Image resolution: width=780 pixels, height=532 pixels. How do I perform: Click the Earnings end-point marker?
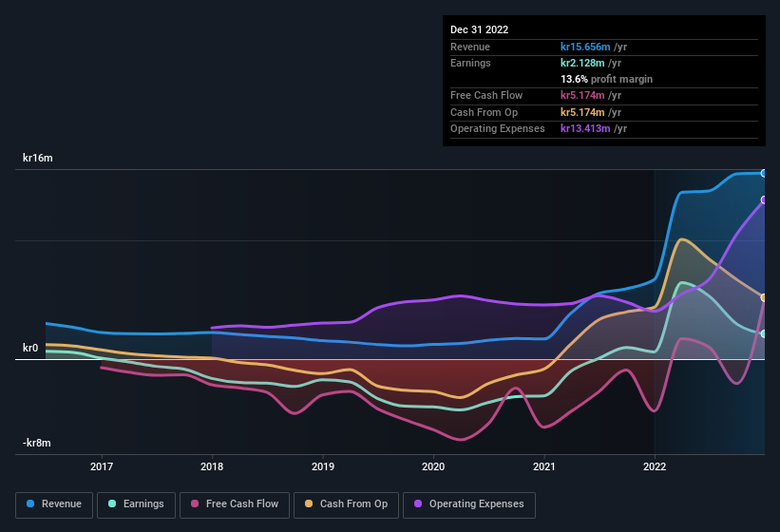tap(764, 333)
